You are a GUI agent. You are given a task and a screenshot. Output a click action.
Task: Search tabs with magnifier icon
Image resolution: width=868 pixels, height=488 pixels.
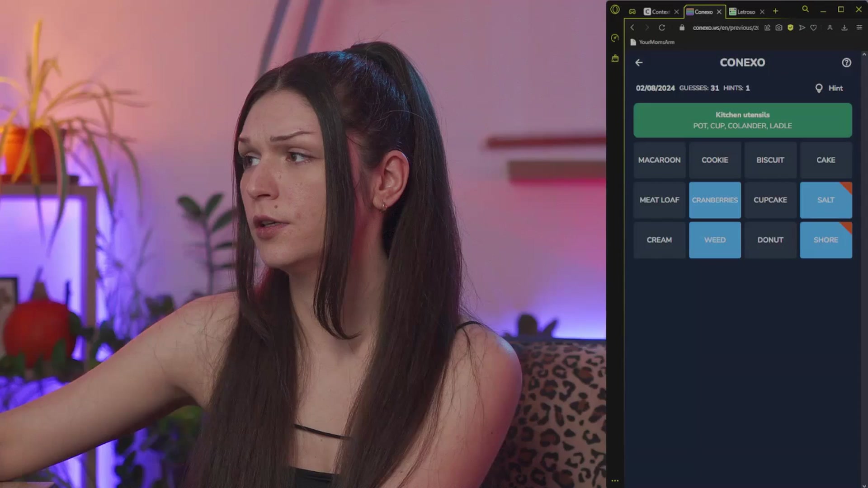pyautogui.click(x=805, y=9)
